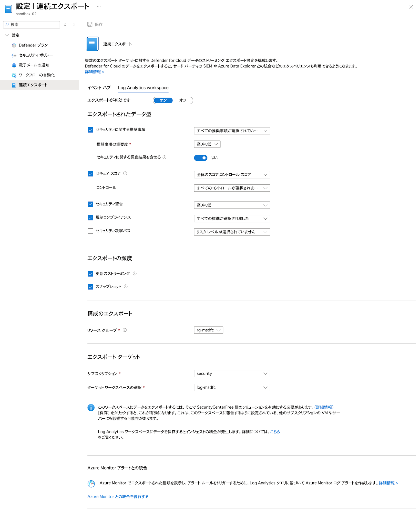Collapse the sidebar with double chevron icon
This screenshot has width=420, height=513.
coord(74,25)
